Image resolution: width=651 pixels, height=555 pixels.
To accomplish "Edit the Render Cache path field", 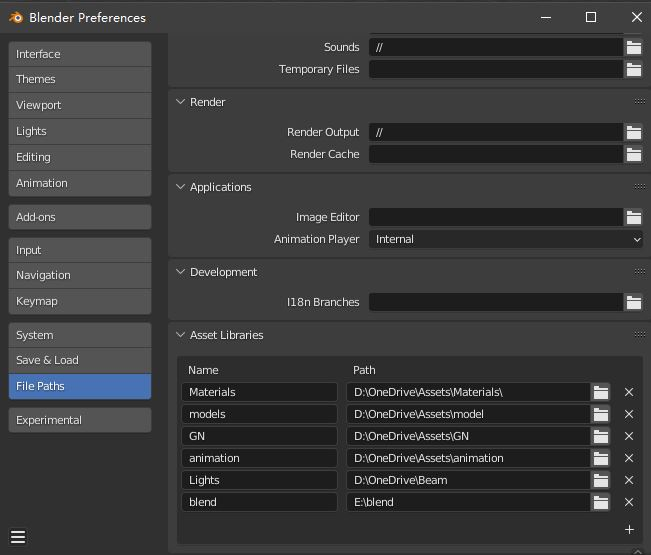I will pyautogui.click(x=496, y=154).
